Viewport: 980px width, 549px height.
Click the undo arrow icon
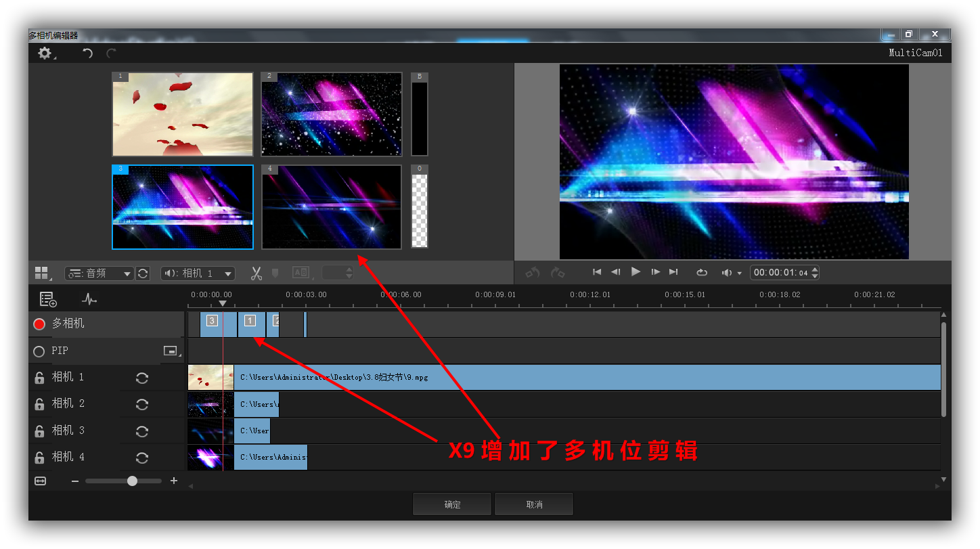click(x=87, y=53)
